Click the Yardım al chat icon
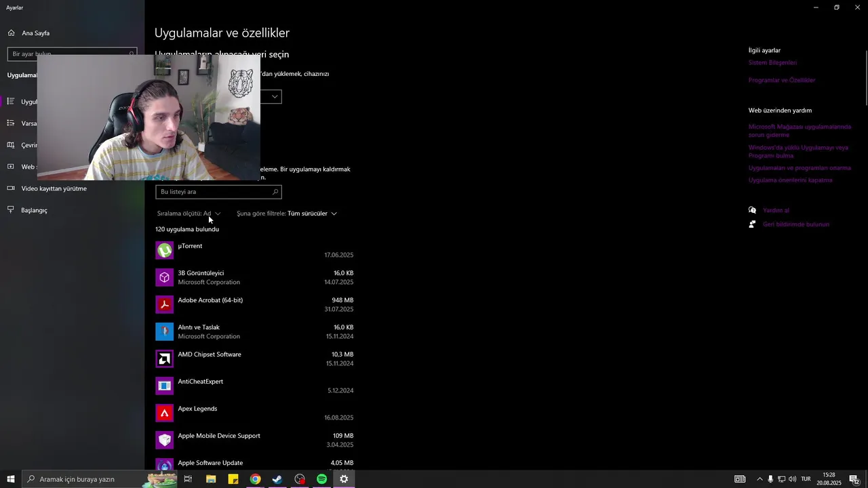868x488 pixels. click(x=752, y=210)
